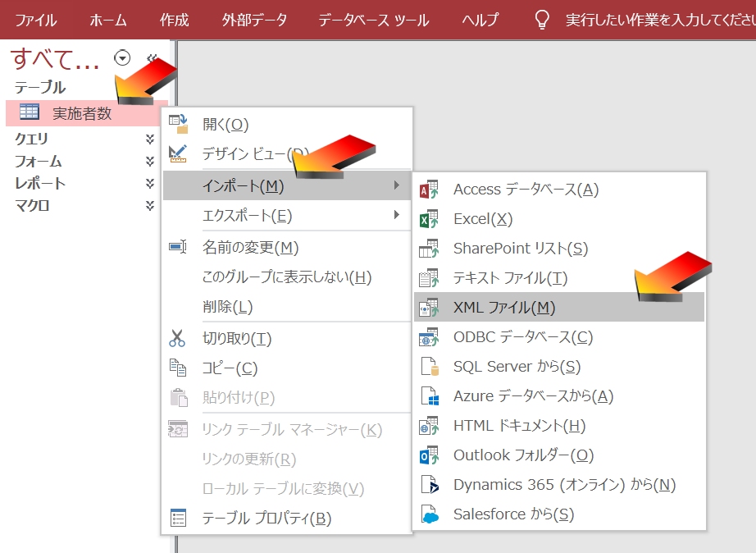This screenshot has width=756, height=553.
Task: Type-search field 実行したい作業を入力してください
Action: point(661,20)
